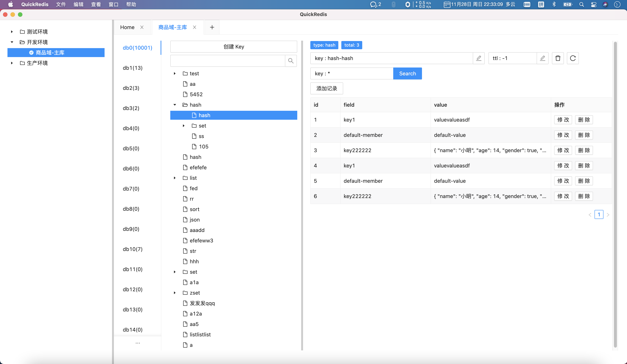
Task: Click the next page arrow in pagination
Action: click(x=608, y=215)
